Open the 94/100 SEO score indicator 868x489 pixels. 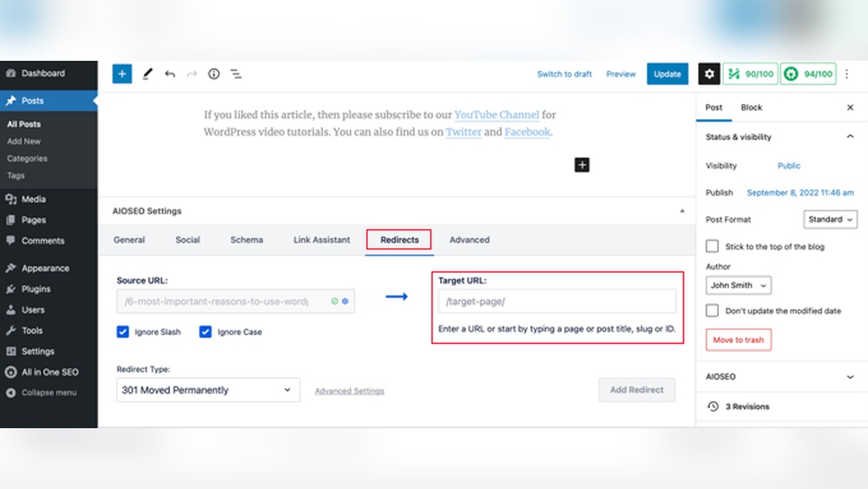(809, 74)
